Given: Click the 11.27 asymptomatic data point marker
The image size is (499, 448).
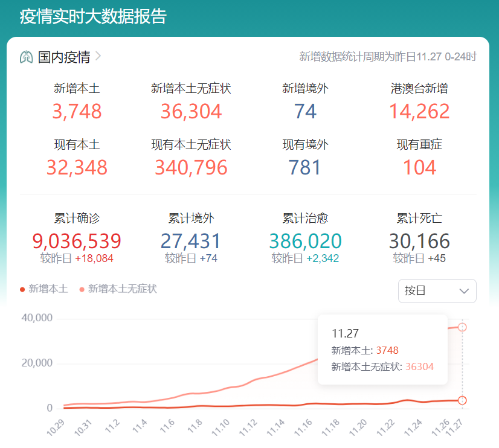Looking at the screenshot, I should click(x=462, y=327).
